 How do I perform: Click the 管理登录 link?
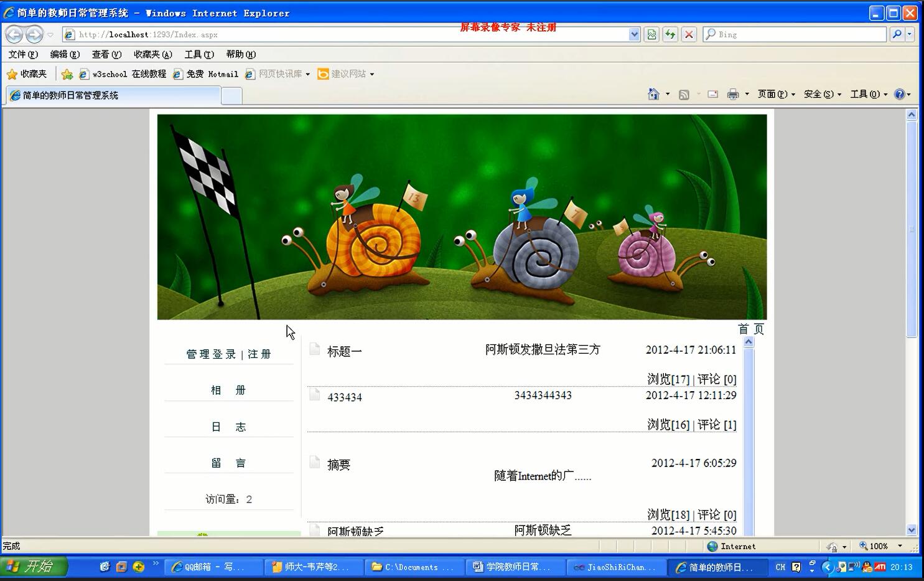click(x=212, y=354)
